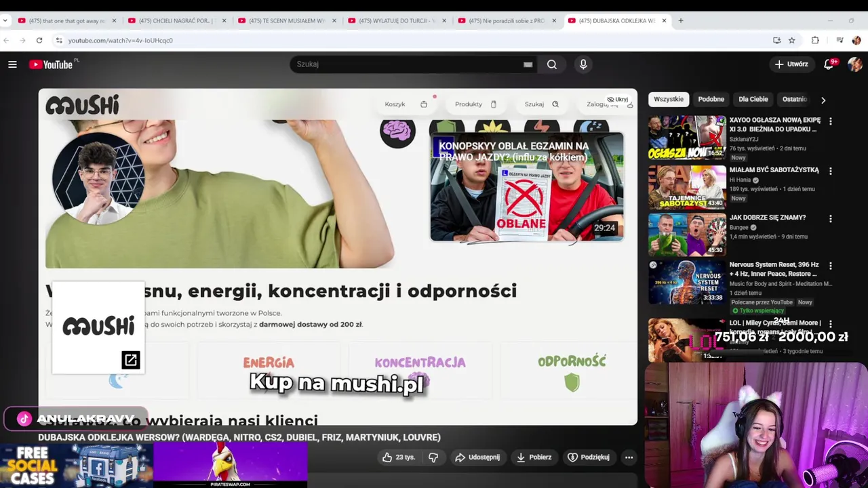The height and width of the screenshot is (488, 868).
Task: Click the address bar URL
Action: tap(120, 40)
